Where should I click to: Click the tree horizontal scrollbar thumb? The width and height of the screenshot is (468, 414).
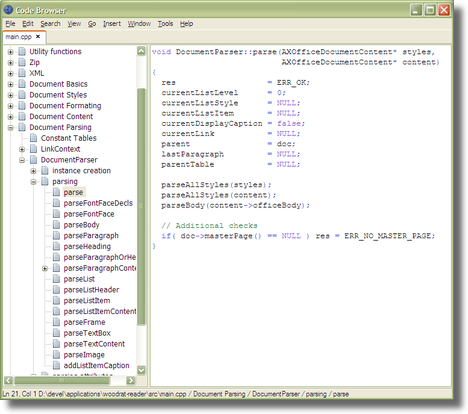[x=62, y=380]
